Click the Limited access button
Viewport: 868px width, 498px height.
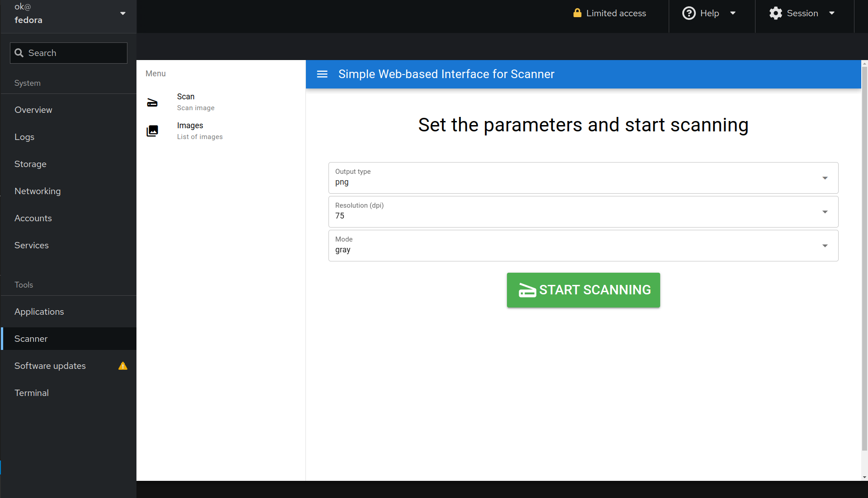coord(610,13)
